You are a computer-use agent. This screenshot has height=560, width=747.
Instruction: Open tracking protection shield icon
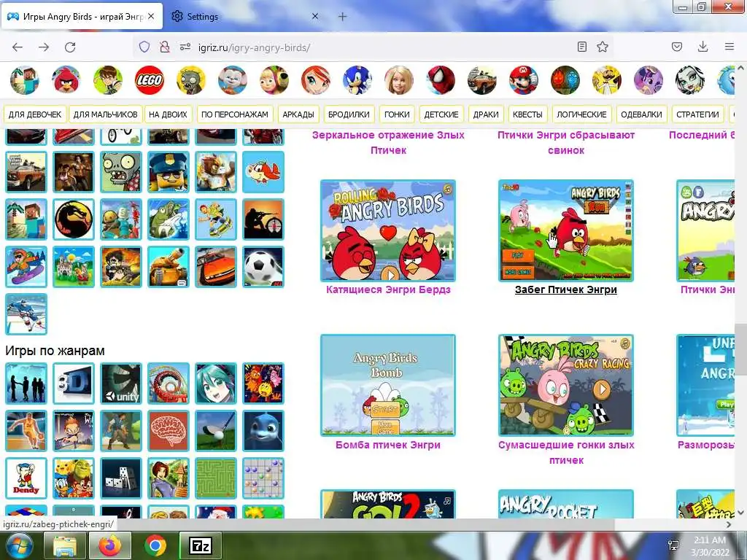[144, 47]
